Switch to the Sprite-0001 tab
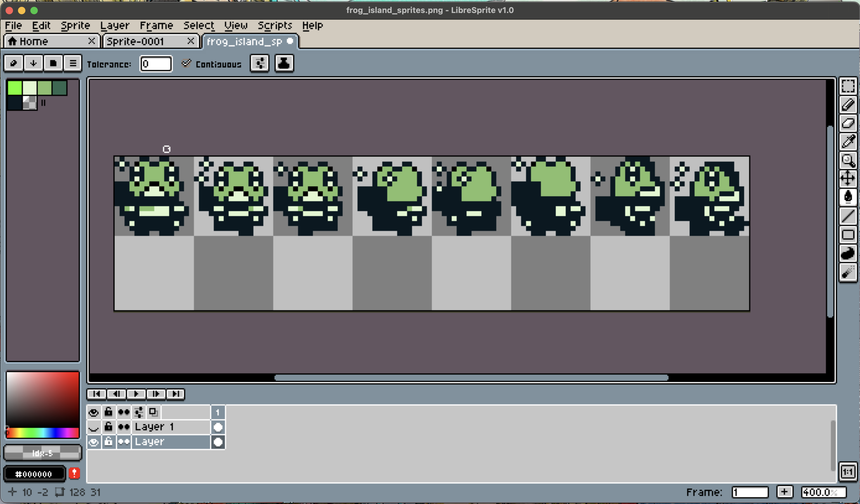 (135, 41)
